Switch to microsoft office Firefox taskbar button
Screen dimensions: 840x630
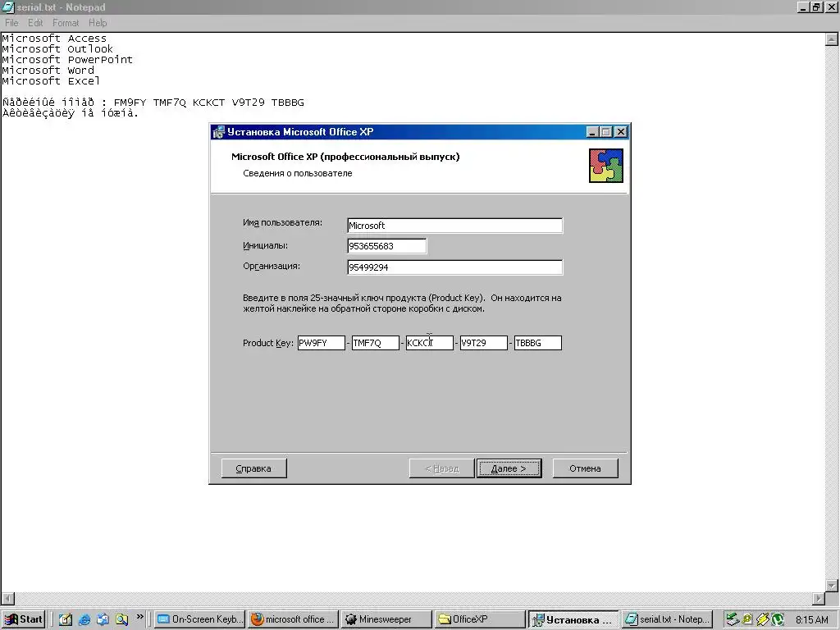[294, 619]
